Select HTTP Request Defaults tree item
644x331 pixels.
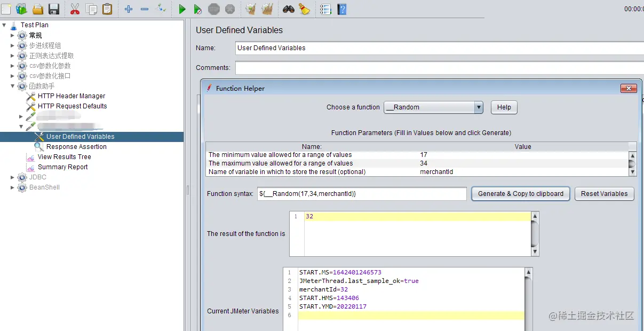click(72, 106)
